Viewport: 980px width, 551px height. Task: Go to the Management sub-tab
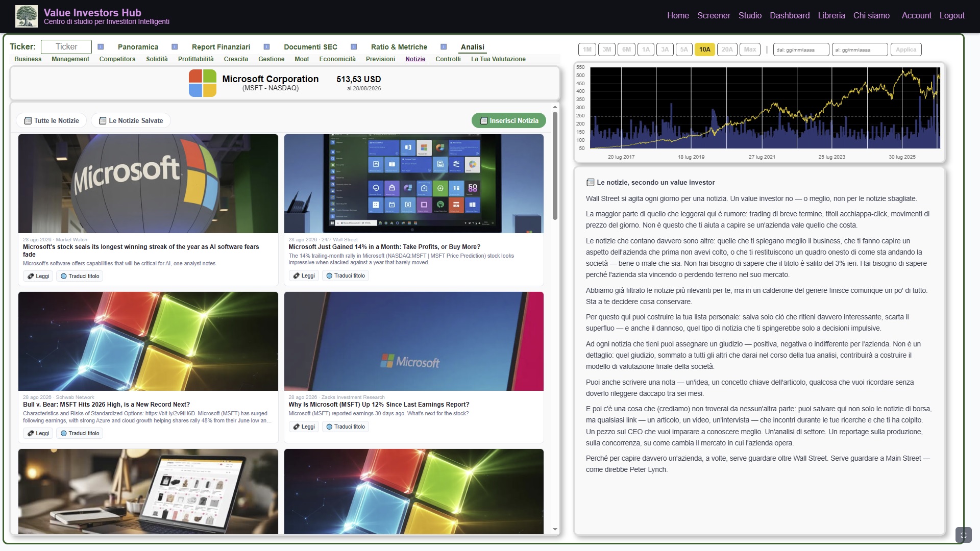(70, 59)
